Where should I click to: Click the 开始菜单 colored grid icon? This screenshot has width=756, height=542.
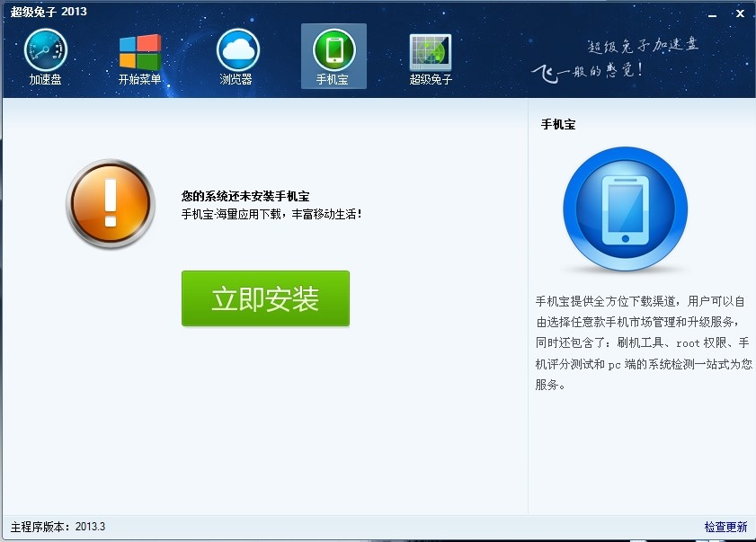139,49
